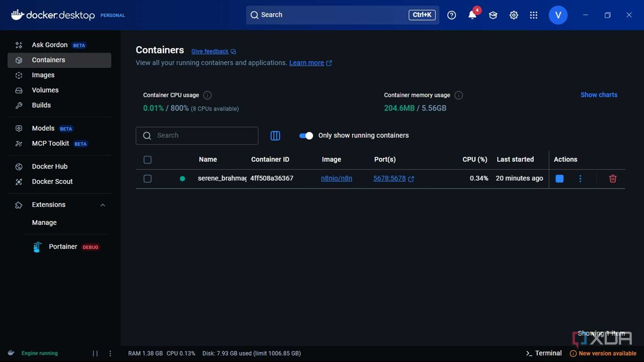Open the help question mark icon
This screenshot has height=362, width=644.
coord(451,15)
